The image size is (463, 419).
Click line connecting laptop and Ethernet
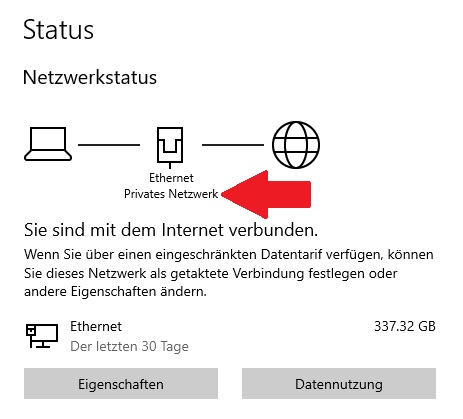[109, 145]
